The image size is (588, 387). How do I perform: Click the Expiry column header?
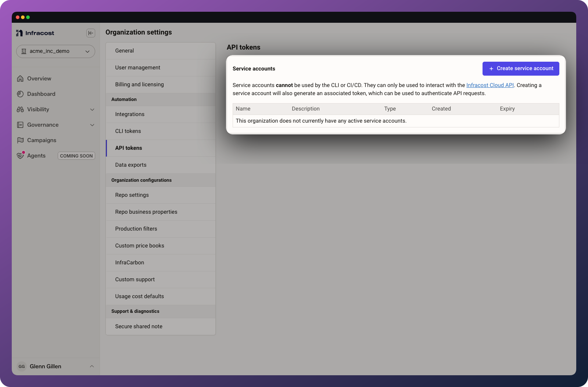507,109
